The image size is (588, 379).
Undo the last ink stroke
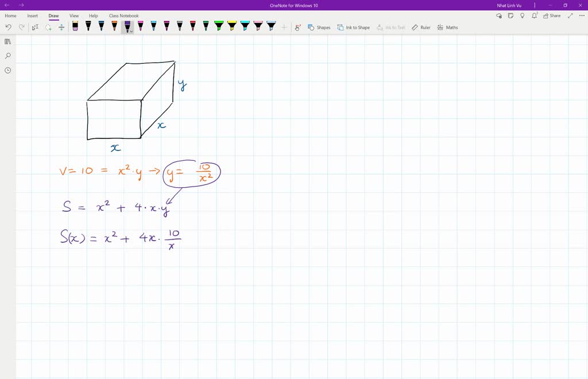point(7,26)
